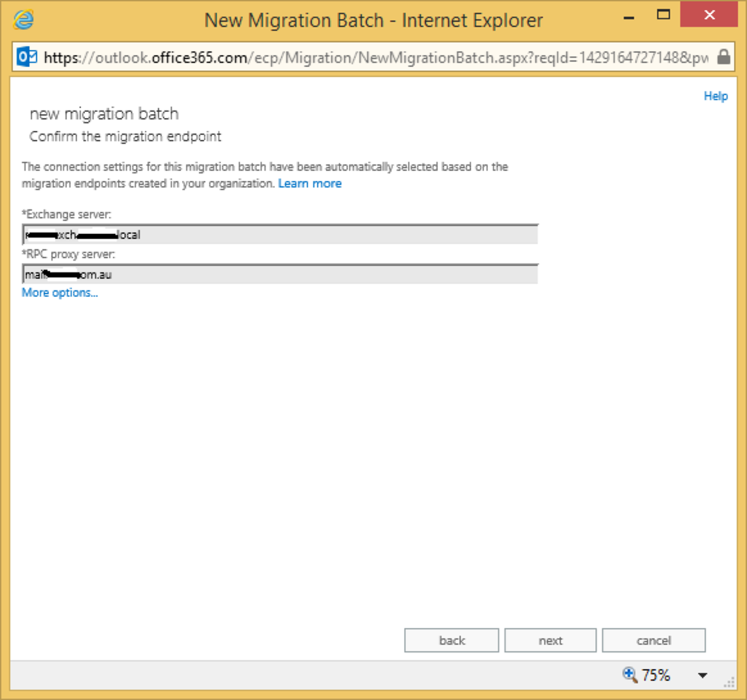
Task: Click the Outlook icon in the address bar
Action: 27,57
